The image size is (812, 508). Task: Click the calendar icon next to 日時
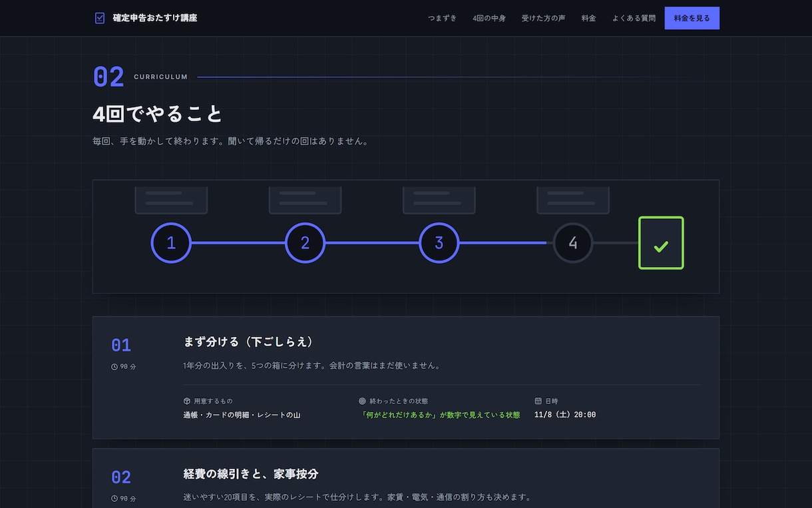[x=538, y=401]
